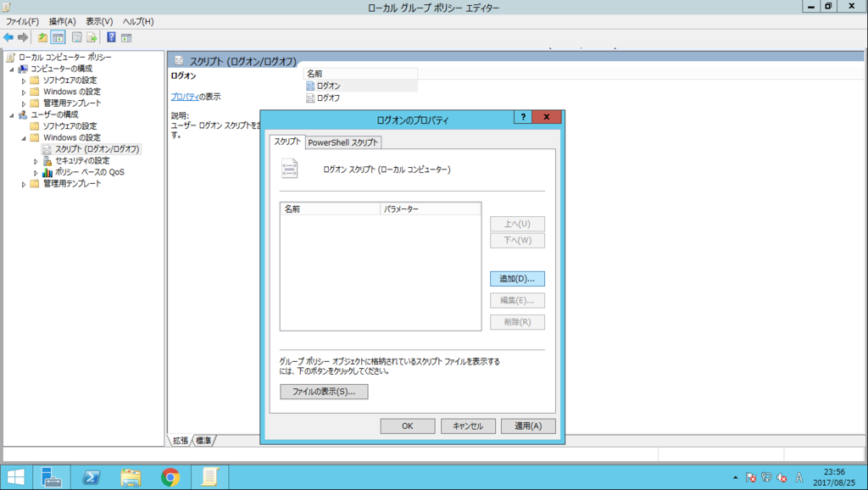The height and width of the screenshot is (490, 868).
Task: Expand ソフトウェアの設定 under コンピューターの構成
Action: 24,81
